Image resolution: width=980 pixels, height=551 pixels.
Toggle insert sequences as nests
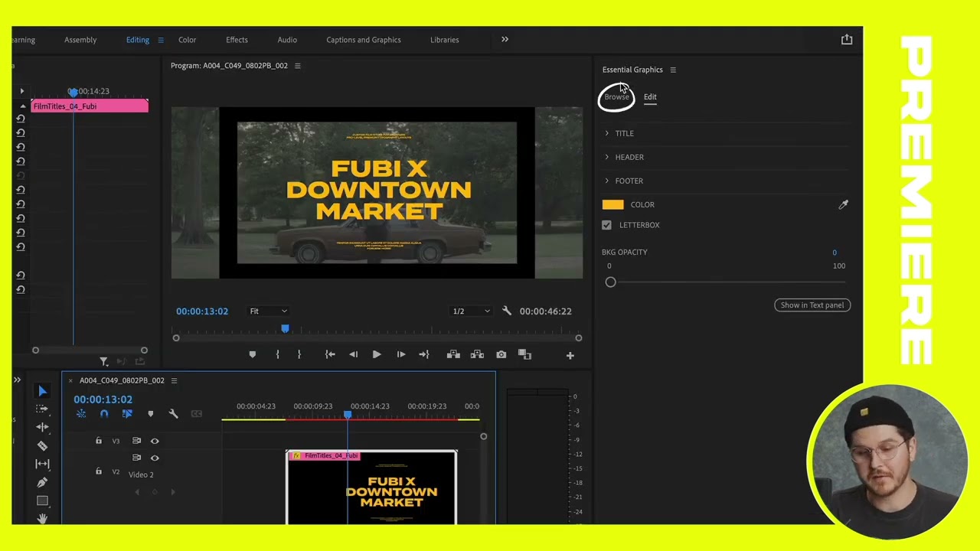(81, 414)
